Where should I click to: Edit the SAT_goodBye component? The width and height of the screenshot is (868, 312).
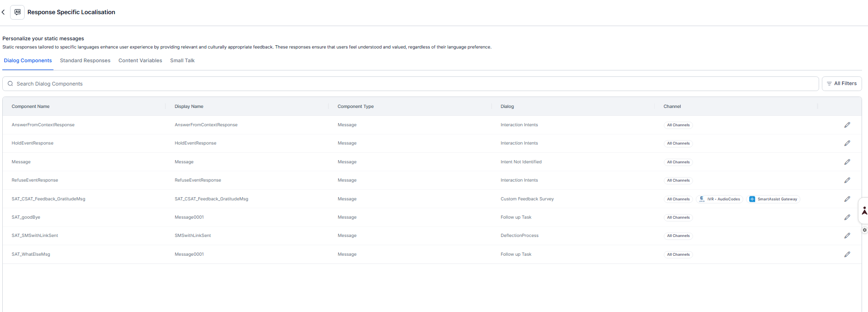[x=847, y=217]
